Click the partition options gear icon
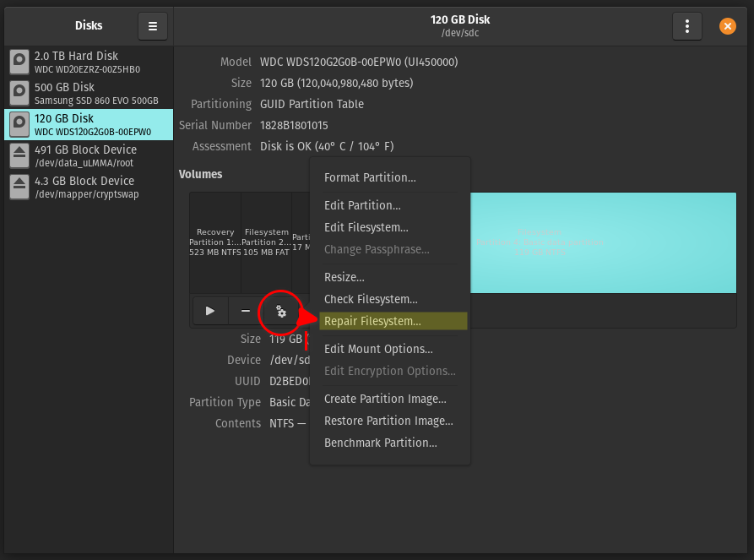 pos(281,312)
